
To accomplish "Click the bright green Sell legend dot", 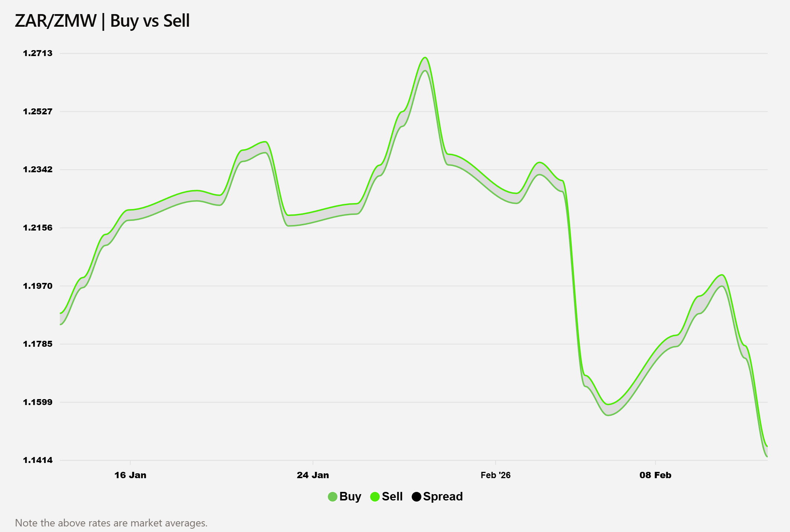I will tap(375, 497).
